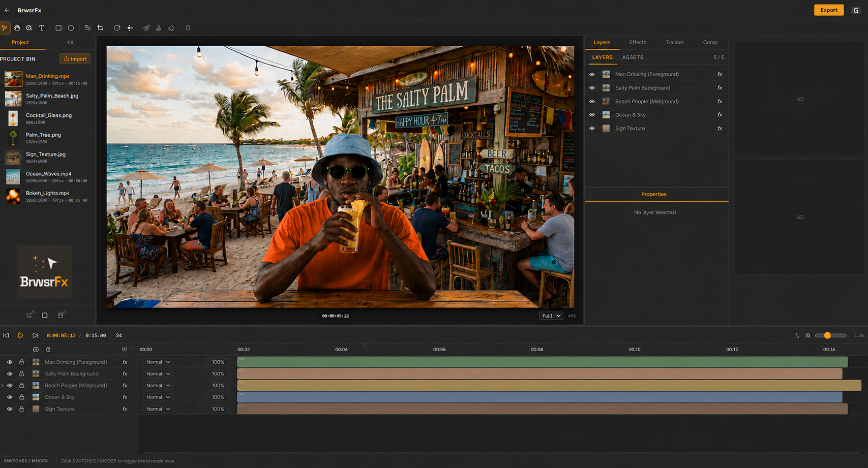Click the blue Ocean & Sky clip bar
The image size is (868, 468).
click(540, 397)
